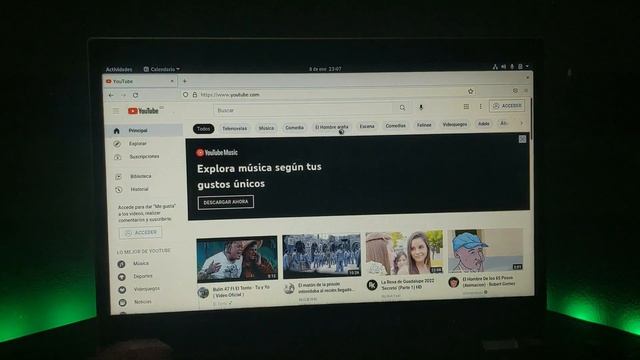The width and height of the screenshot is (640, 360).
Task: Select the Comedias filter chip
Action: (396, 126)
